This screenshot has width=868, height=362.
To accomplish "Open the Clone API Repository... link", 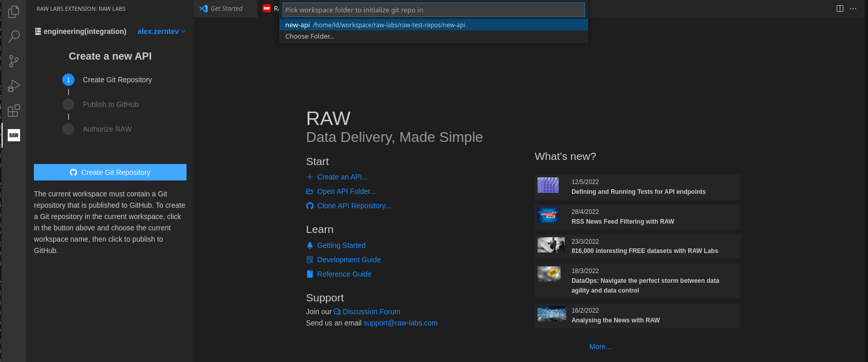I will click(354, 206).
